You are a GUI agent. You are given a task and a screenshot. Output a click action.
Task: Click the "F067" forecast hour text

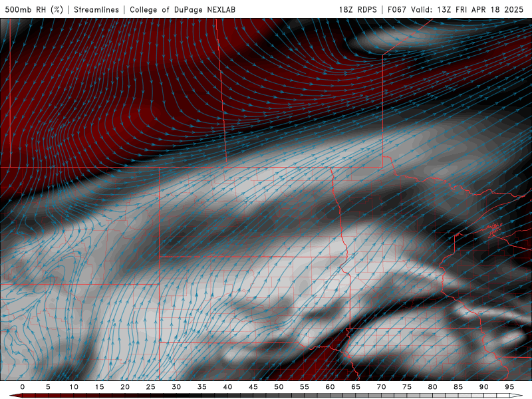pyautogui.click(x=397, y=9)
